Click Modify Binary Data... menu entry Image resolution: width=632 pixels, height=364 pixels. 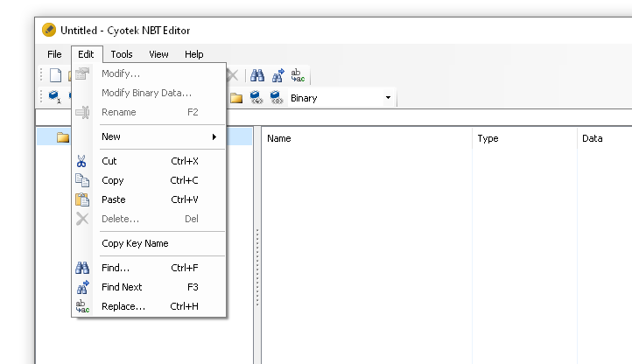coord(149,93)
